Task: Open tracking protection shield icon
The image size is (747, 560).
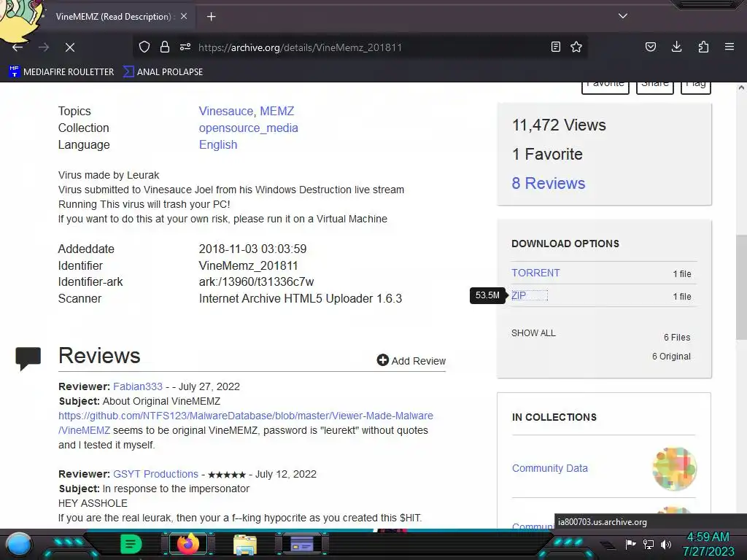Action: (144, 47)
